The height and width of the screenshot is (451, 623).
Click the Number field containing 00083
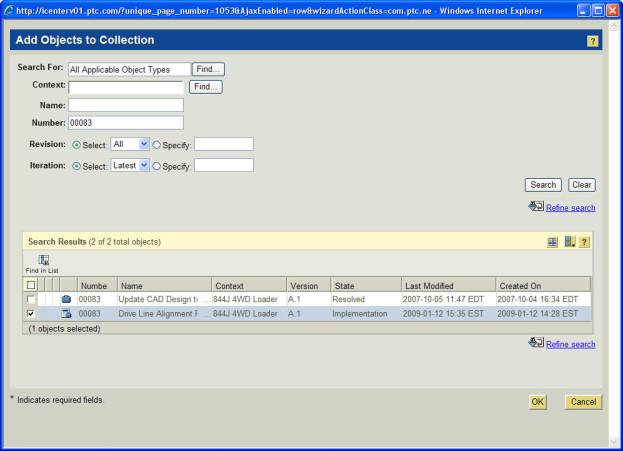click(x=126, y=123)
